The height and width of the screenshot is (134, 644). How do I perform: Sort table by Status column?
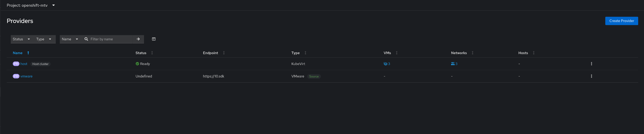[x=152, y=53]
